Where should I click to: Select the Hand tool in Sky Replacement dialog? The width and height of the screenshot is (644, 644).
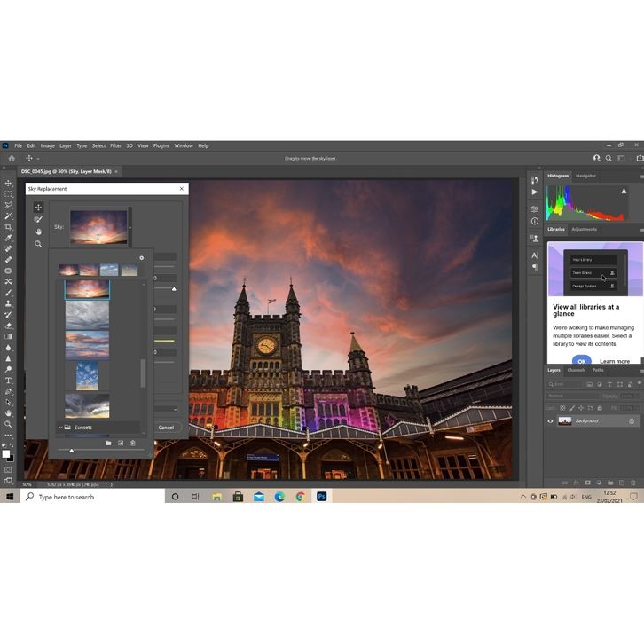(x=38, y=232)
